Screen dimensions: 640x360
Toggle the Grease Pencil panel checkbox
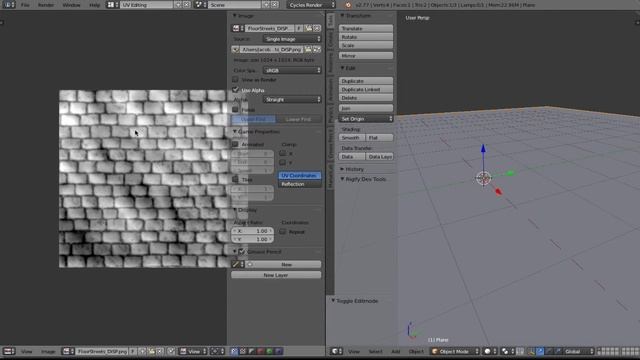[x=242, y=251]
